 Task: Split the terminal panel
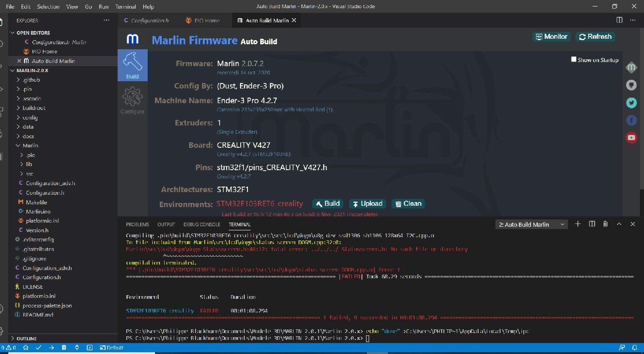click(x=592, y=224)
